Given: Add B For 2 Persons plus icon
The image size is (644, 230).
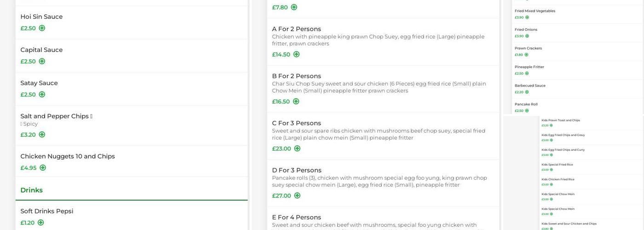Looking at the screenshot, I should (296, 102).
